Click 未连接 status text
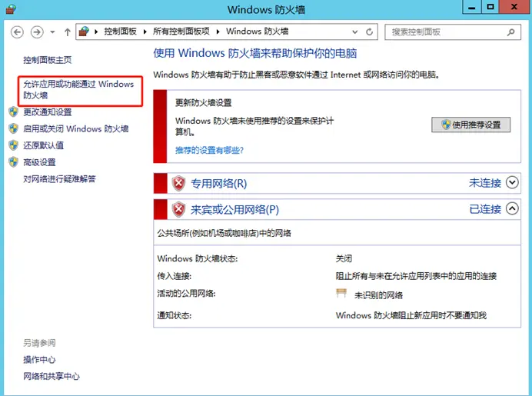This screenshot has height=396, width=532. 485,183
